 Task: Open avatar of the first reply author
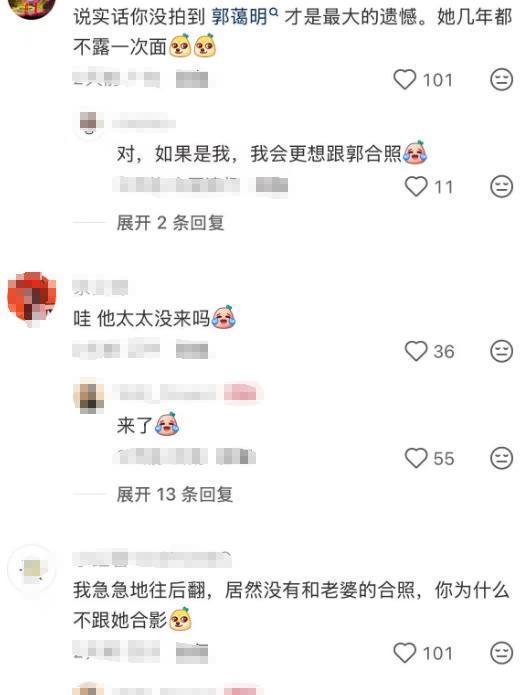(x=89, y=122)
